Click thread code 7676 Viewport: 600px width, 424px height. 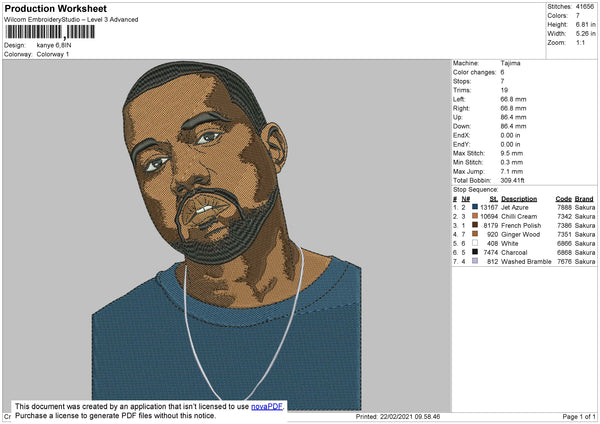pyautogui.click(x=564, y=262)
